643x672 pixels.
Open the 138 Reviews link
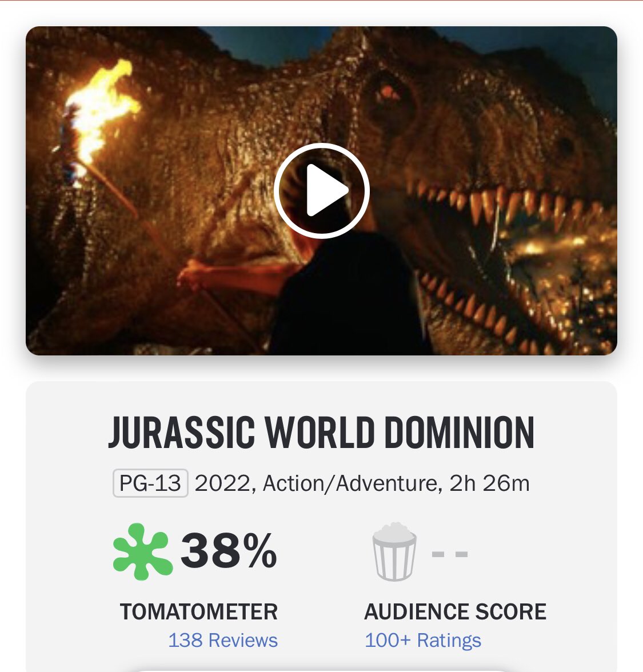(x=223, y=640)
